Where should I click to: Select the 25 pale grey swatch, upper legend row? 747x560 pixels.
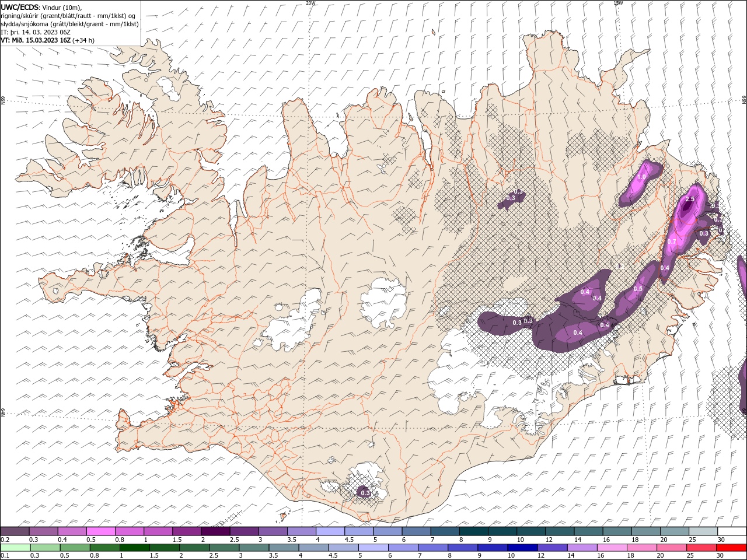(x=704, y=531)
